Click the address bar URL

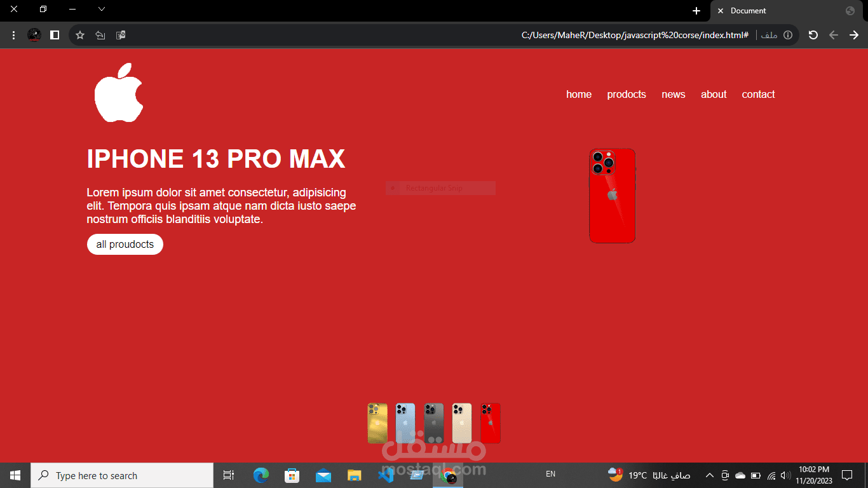coord(635,35)
